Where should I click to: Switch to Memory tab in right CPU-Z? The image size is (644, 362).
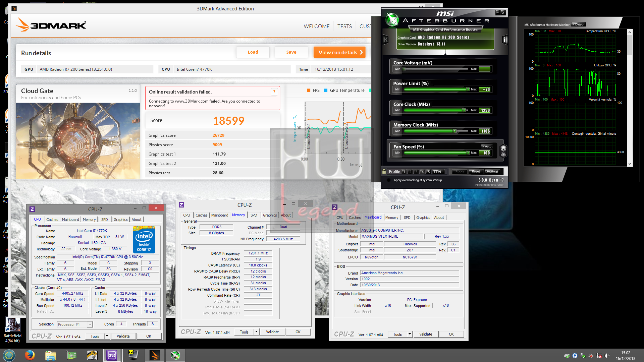[x=391, y=218]
